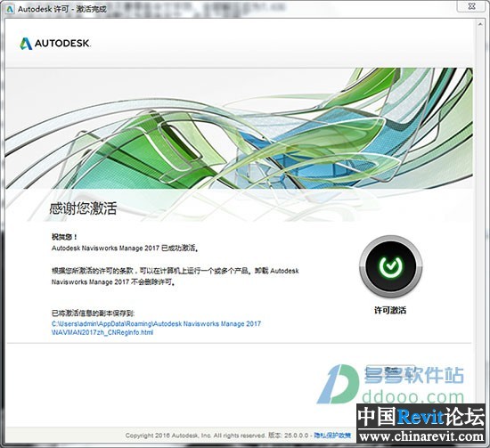Click the 许可激活 label under the icon

(390, 310)
